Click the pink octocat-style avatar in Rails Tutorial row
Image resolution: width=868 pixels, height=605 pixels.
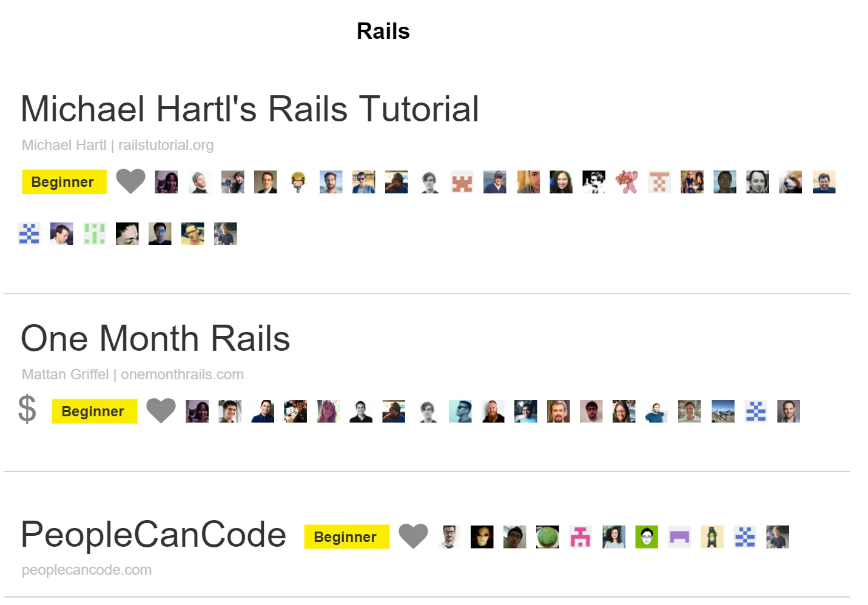627,181
